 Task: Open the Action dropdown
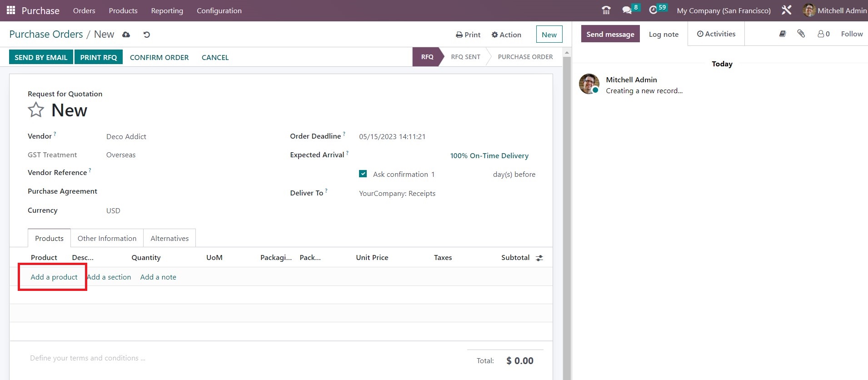(x=506, y=35)
